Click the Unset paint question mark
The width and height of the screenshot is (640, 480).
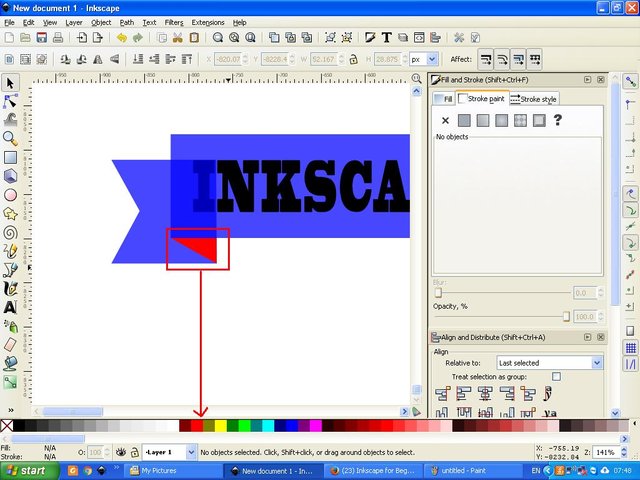[x=558, y=120]
